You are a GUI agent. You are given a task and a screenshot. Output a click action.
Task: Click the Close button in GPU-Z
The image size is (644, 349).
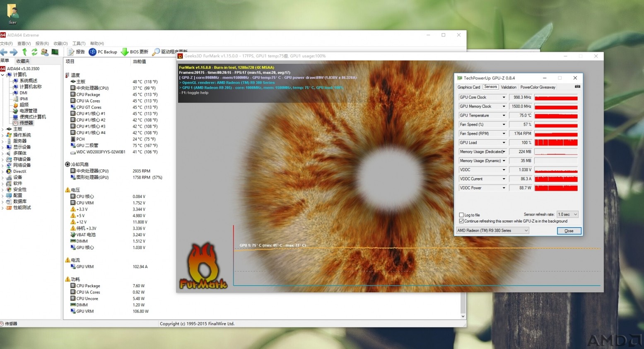tap(569, 231)
